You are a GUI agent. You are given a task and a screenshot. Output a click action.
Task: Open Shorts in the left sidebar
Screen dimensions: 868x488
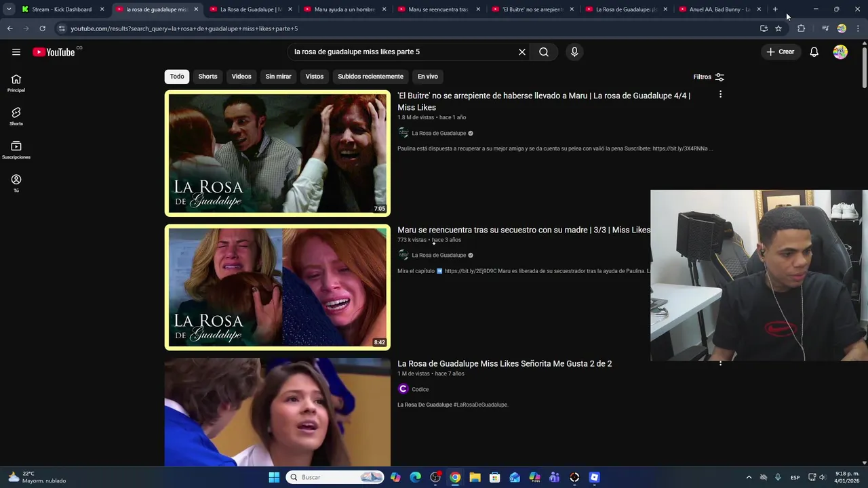[x=16, y=117]
